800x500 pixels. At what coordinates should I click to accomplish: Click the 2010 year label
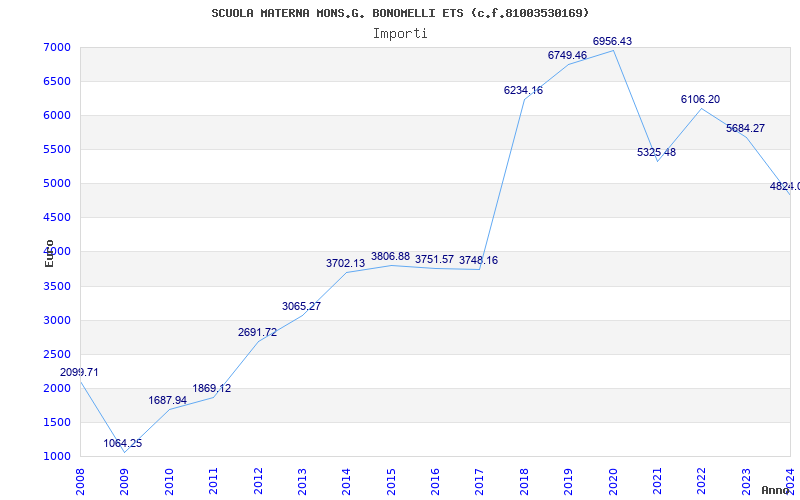coord(169,482)
